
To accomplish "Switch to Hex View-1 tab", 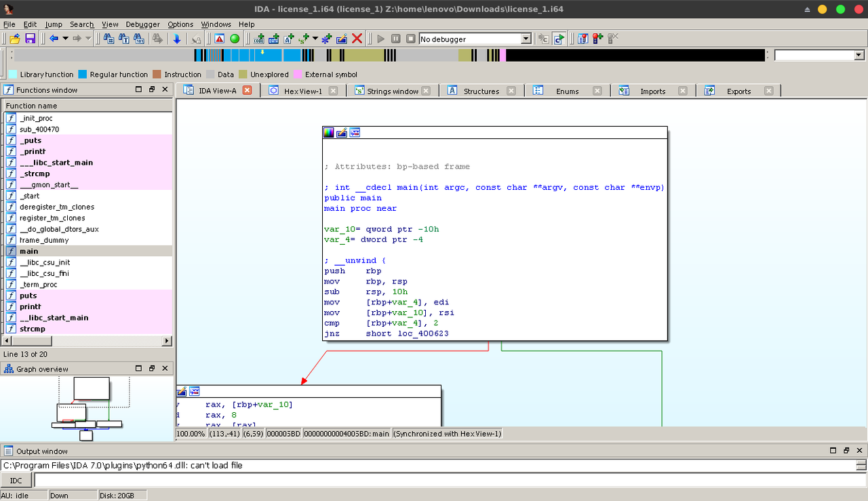I will tap(302, 91).
